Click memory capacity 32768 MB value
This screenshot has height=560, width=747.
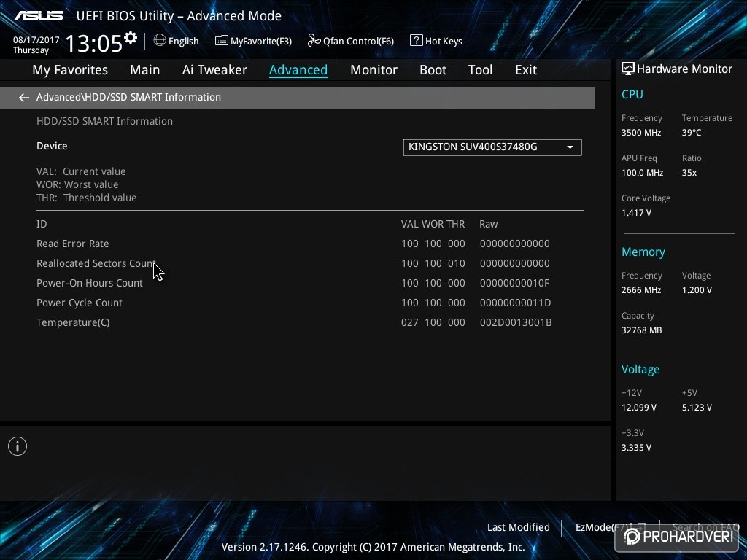click(x=642, y=330)
